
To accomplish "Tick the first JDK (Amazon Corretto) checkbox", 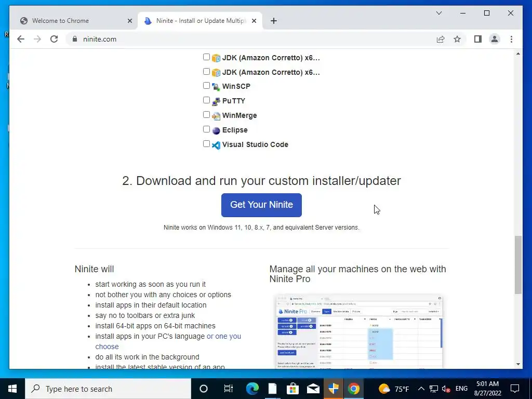I will tap(206, 57).
